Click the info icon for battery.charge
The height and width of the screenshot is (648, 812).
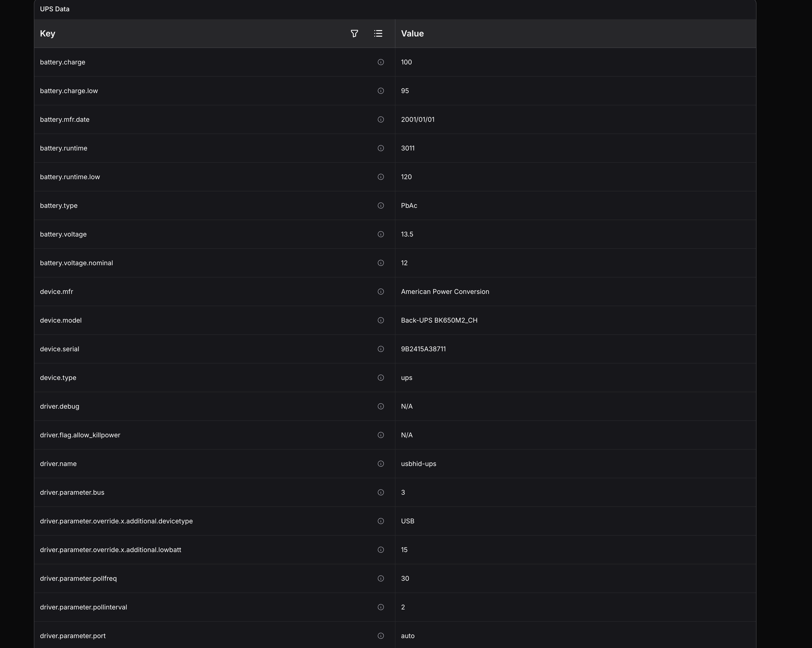click(380, 62)
